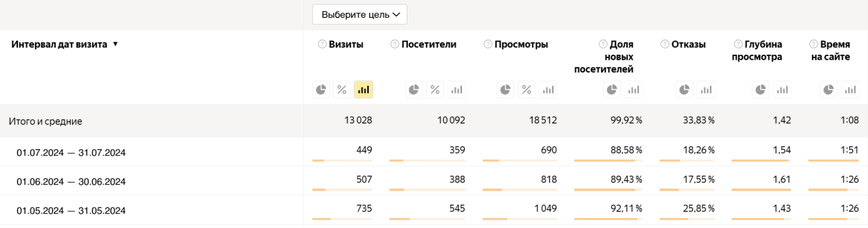The width and height of the screenshot is (868, 228).
Task: Sort by Отказы column header
Action: 688,44
